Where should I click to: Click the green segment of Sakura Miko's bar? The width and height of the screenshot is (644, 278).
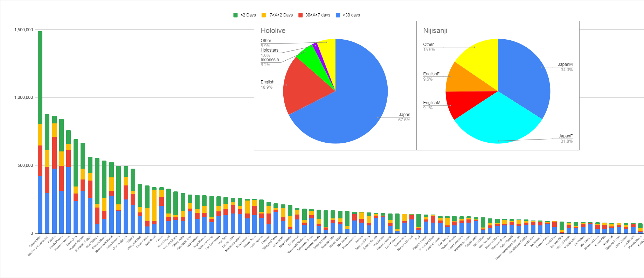coord(40,77)
